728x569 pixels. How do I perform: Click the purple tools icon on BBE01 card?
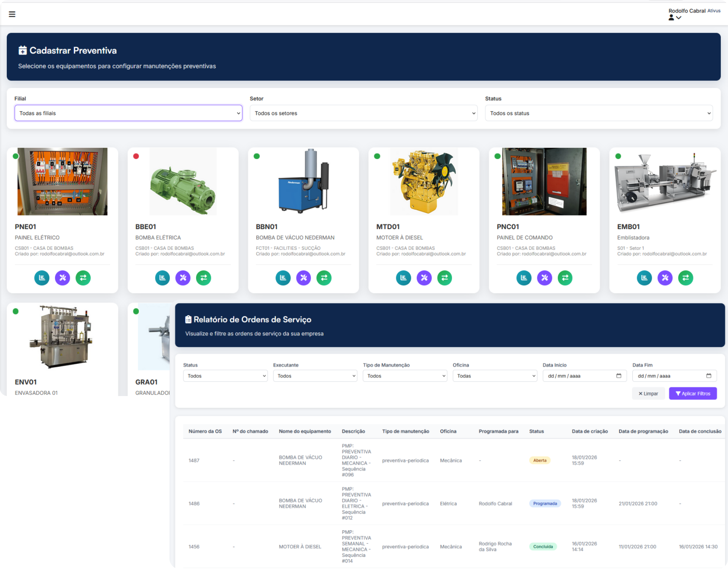tap(183, 278)
